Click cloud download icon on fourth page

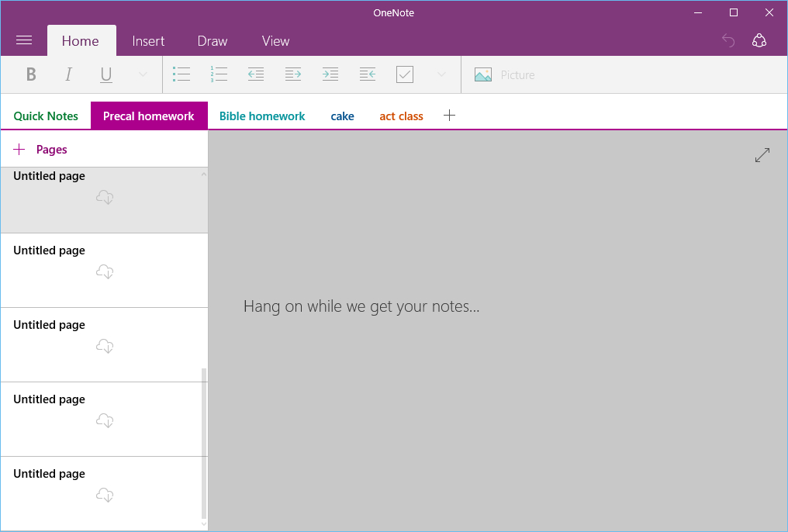pos(105,420)
